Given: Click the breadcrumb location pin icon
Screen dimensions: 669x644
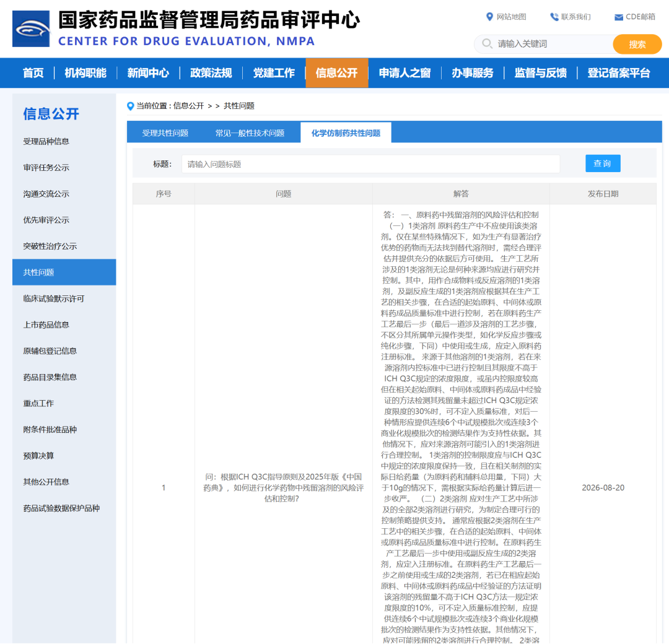Looking at the screenshot, I should pyautogui.click(x=131, y=106).
